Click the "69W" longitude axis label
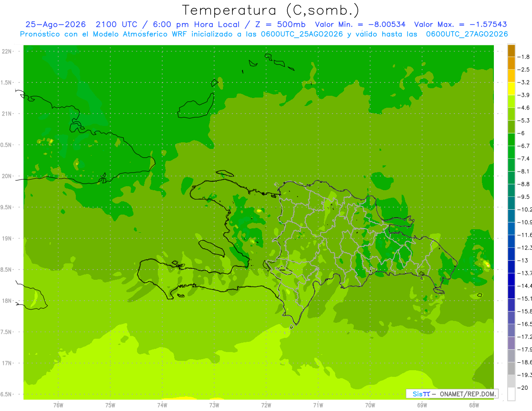This screenshot has height=411, width=532. click(422, 405)
